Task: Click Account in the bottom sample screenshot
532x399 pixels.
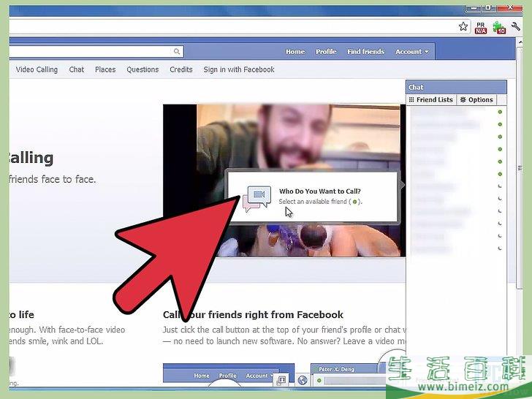Action: click(259, 376)
